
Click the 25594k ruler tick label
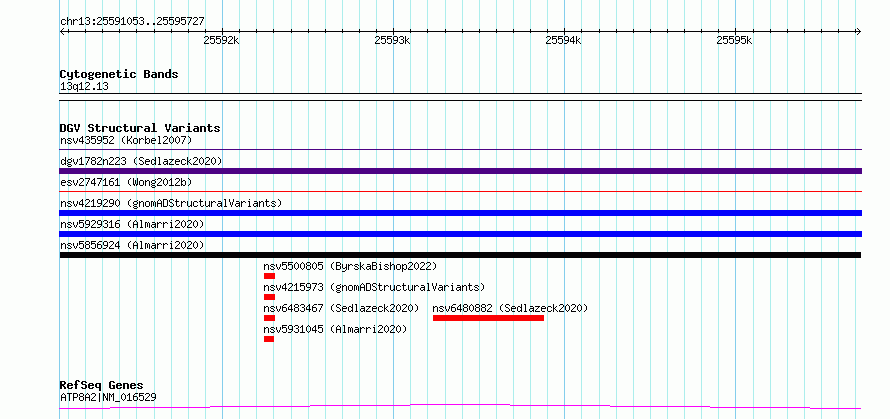click(564, 40)
